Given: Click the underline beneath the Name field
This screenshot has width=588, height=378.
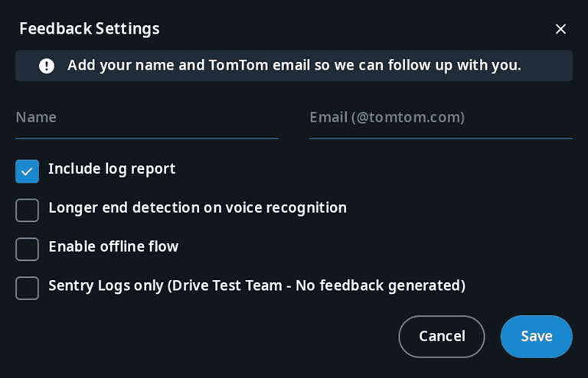Looking at the screenshot, I should (x=146, y=138).
